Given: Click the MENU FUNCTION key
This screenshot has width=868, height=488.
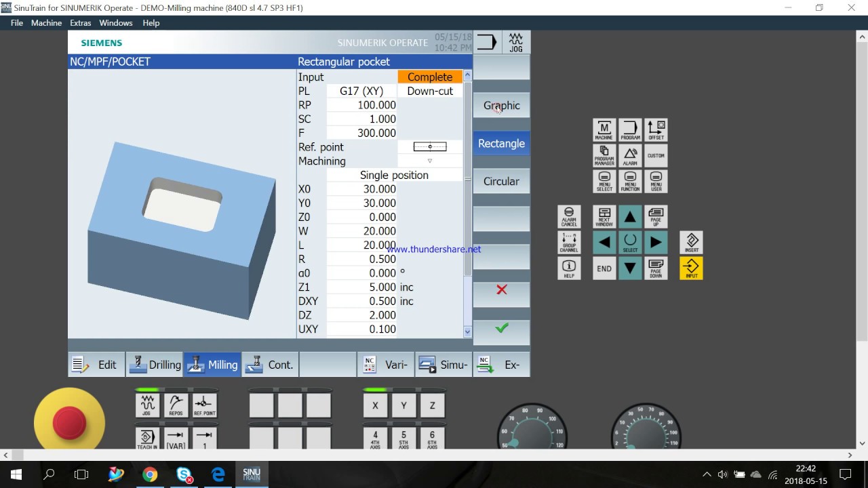Looking at the screenshot, I should [x=630, y=181].
